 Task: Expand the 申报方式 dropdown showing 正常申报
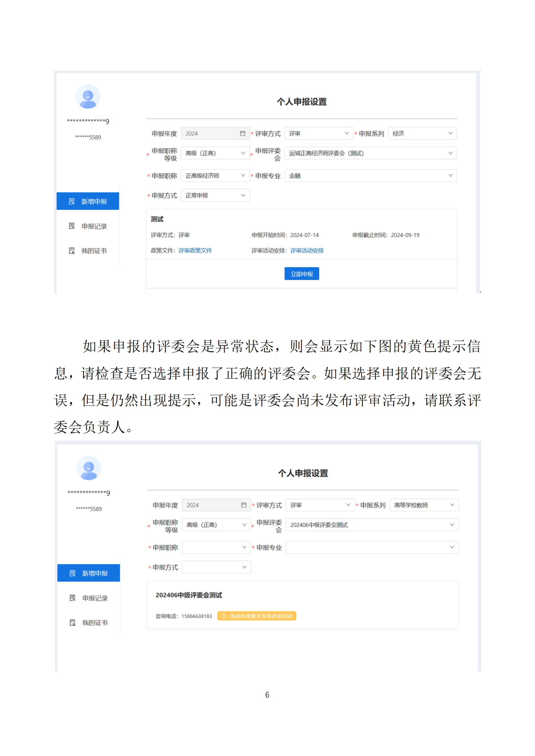tap(215, 196)
